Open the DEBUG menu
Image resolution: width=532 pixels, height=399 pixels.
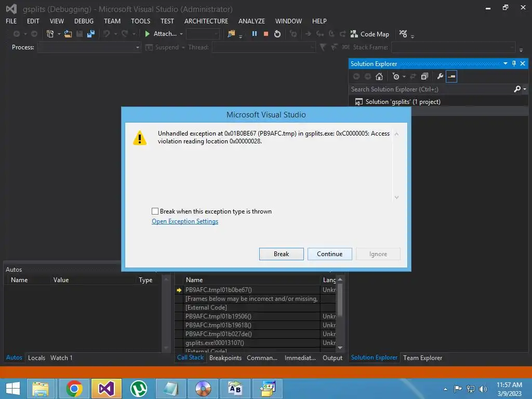[x=84, y=21]
